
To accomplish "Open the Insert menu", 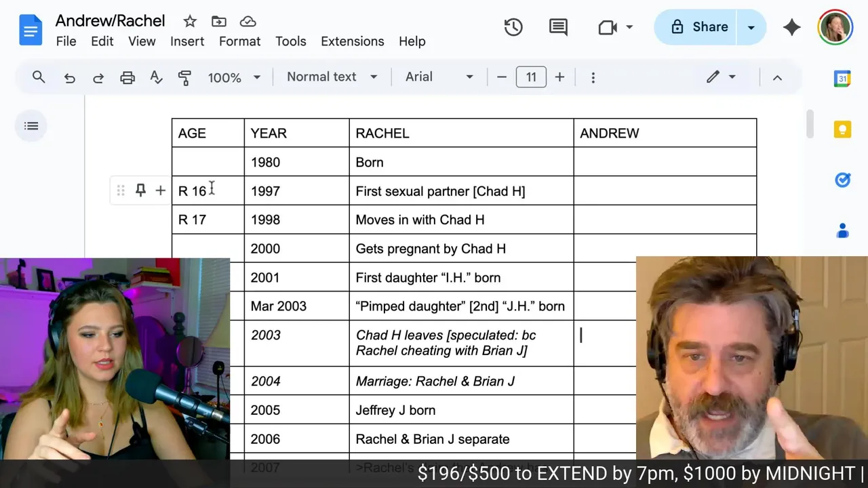I will (x=187, y=41).
